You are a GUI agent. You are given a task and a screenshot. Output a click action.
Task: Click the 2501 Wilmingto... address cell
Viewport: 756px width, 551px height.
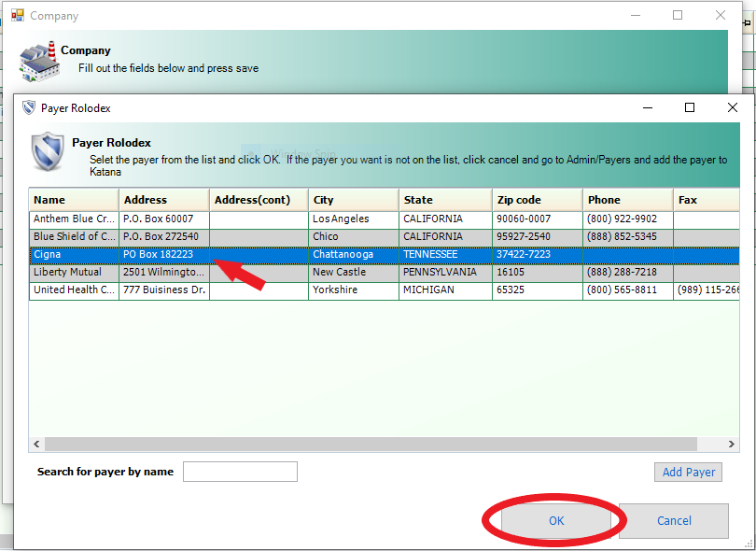(x=164, y=272)
